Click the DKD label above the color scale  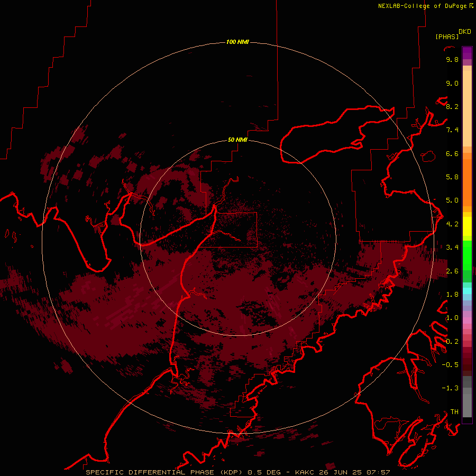(x=465, y=32)
